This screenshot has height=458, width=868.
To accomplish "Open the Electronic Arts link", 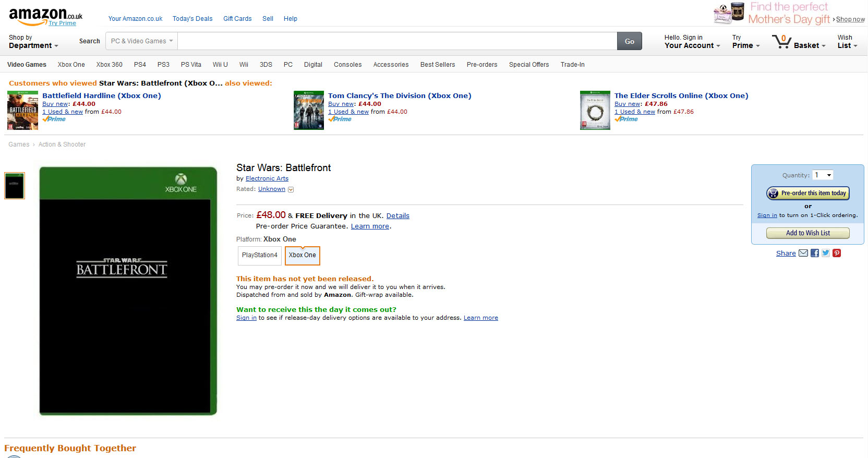I will (267, 178).
